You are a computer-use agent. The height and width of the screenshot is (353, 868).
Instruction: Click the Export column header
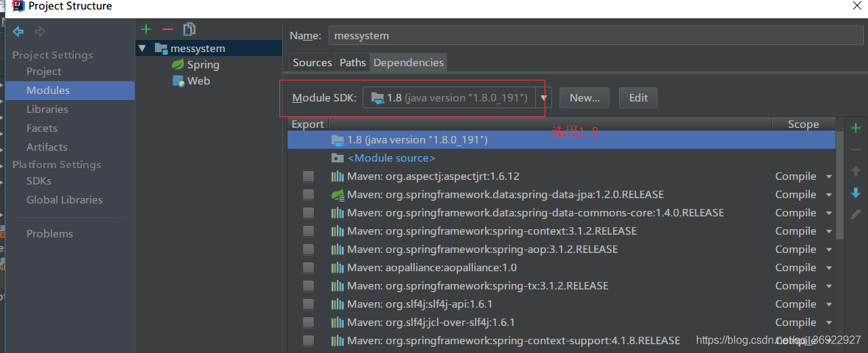pyautogui.click(x=308, y=124)
